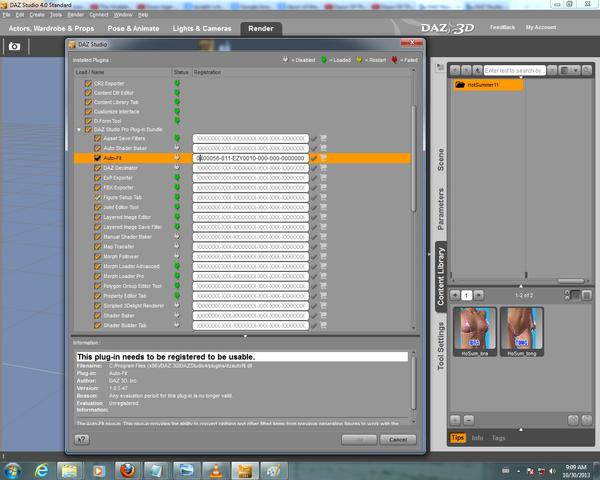Click the camera render icon in toolbar
This screenshot has height=480, width=600.
[14, 46]
